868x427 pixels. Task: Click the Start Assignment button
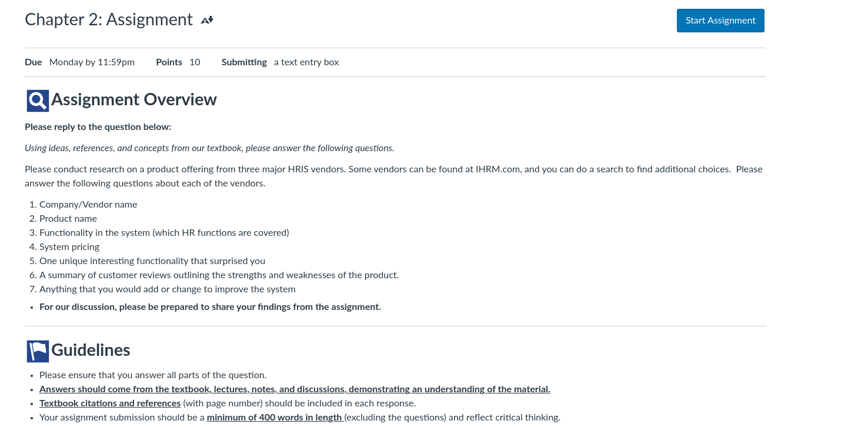click(720, 21)
